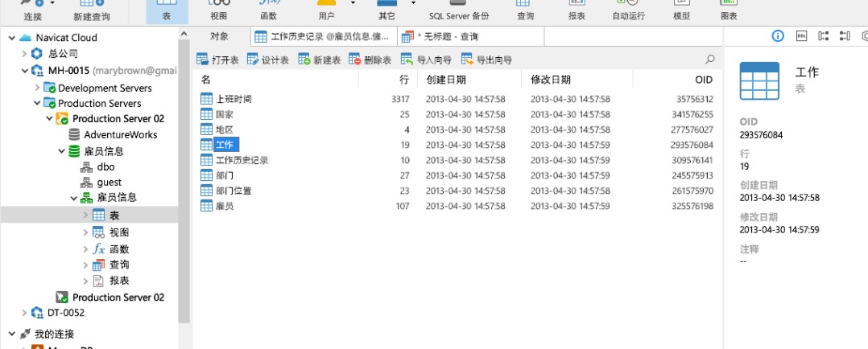
Task: Switch to the 无标题 - 查询 tab
Action: coord(470,37)
